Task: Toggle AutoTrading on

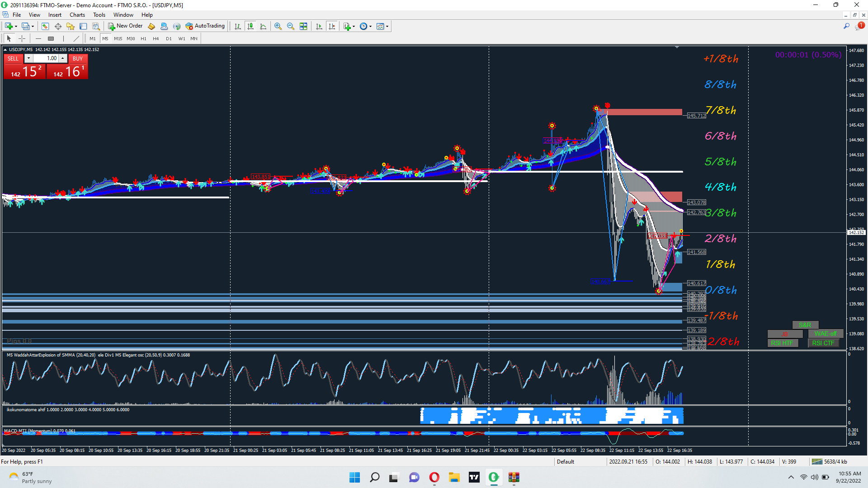Action: tap(205, 26)
